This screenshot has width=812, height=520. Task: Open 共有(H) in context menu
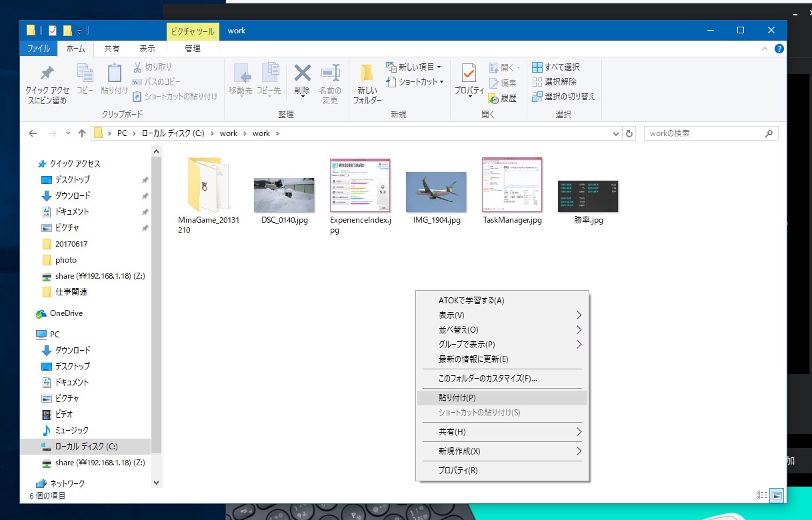[502, 432]
